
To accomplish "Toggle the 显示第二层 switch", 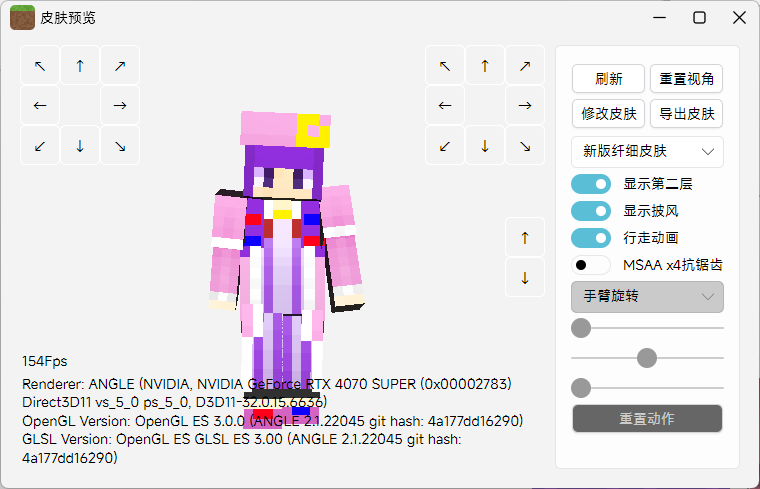I will [591, 184].
